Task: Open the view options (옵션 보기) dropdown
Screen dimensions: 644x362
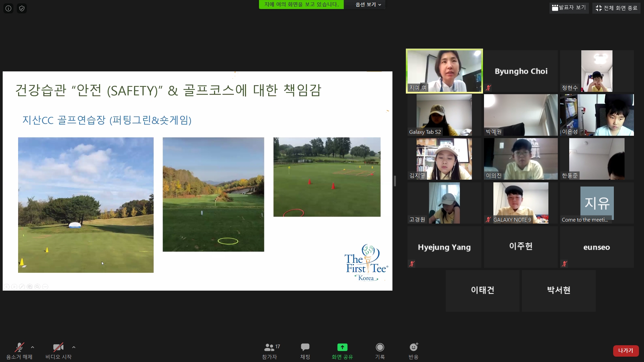Action: tap(368, 5)
